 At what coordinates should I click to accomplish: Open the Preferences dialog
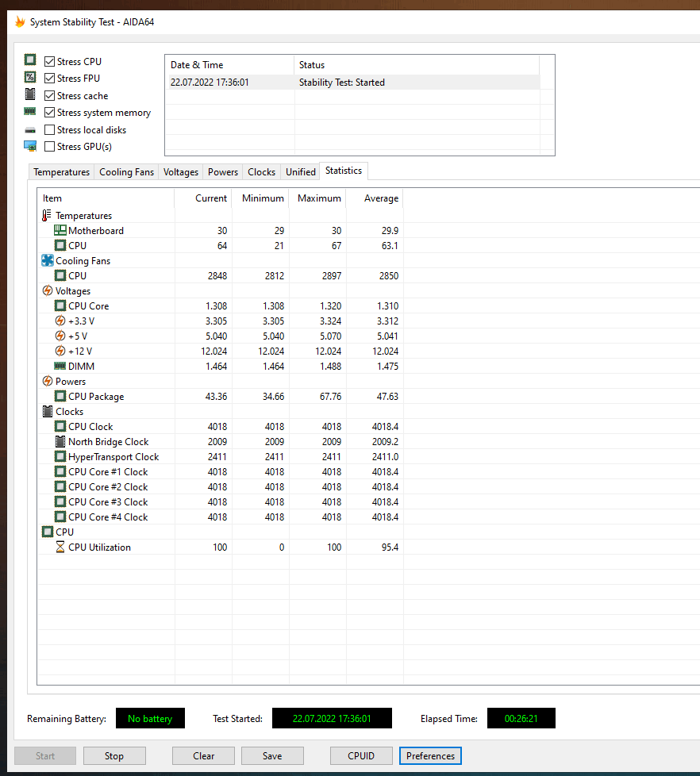(430, 755)
